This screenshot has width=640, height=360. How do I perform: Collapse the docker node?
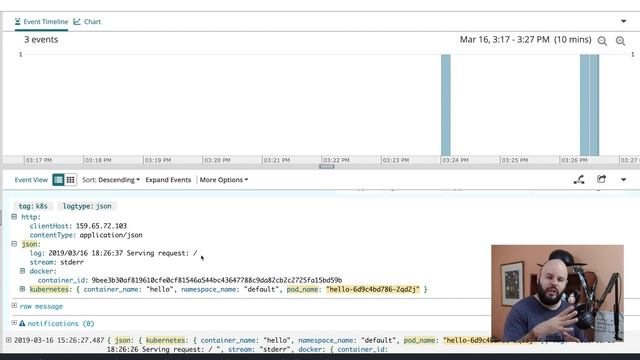point(22,271)
